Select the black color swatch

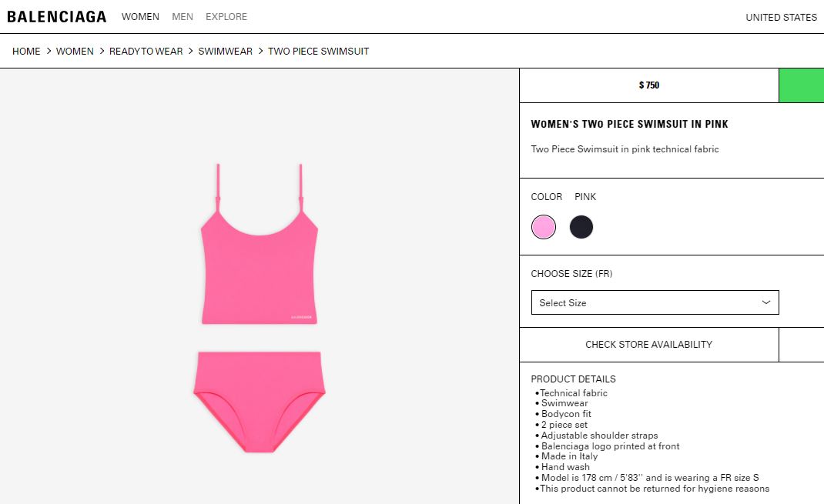pyautogui.click(x=581, y=227)
